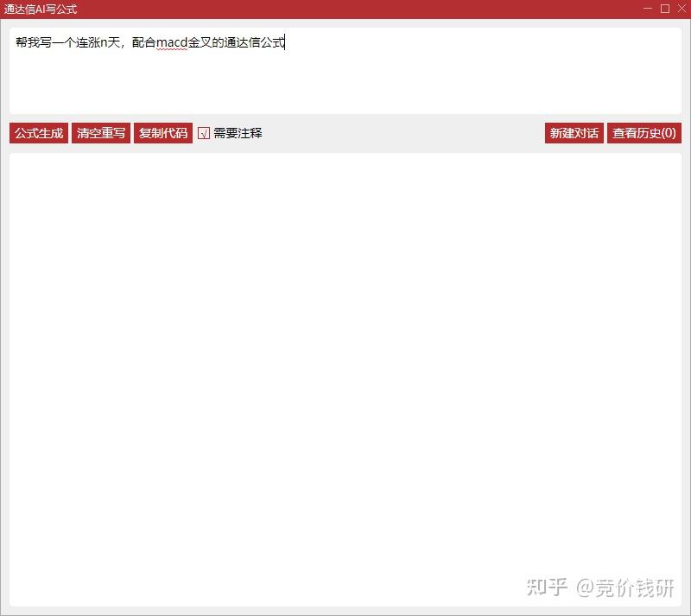This screenshot has width=691, height=616.
Task: Maximize the 通达信AI写公式 window
Action: point(665,9)
